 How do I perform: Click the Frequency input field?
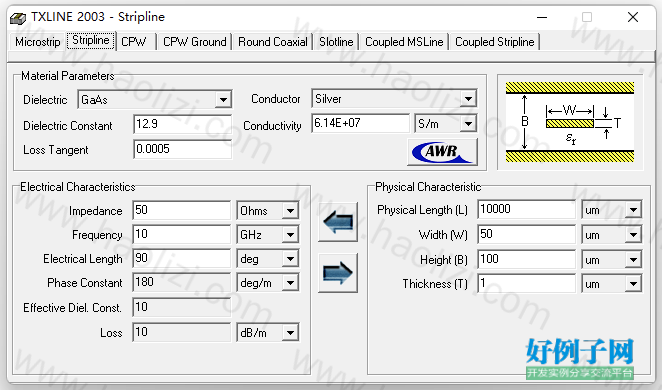[182, 234]
